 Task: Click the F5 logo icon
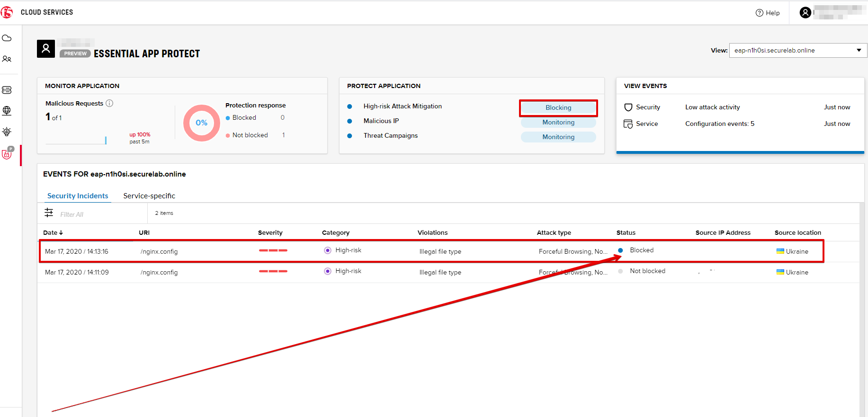[7, 12]
